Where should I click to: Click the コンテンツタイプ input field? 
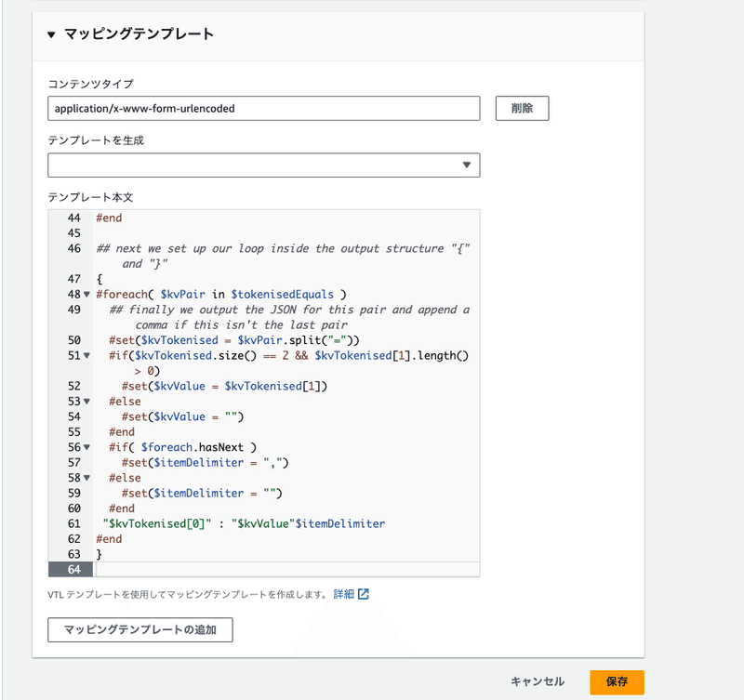click(x=263, y=108)
